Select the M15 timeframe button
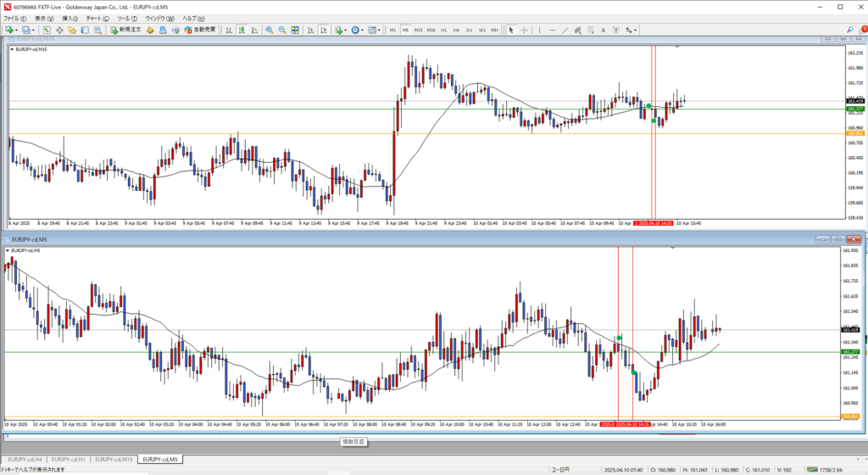The width and height of the screenshot is (868, 475). tap(418, 30)
